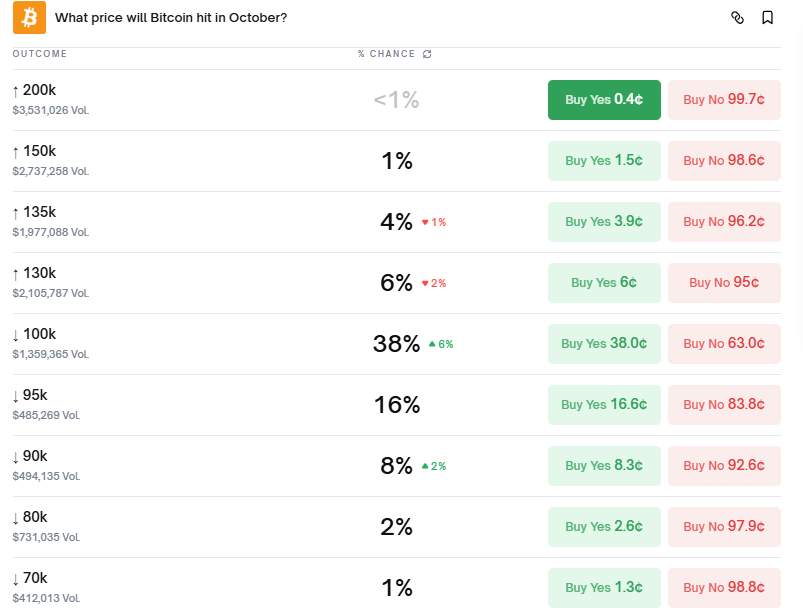The width and height of the screenshot is (803, 612).
Task: Buy Yes at 0.4¢ for 200k
Action: 604,100
